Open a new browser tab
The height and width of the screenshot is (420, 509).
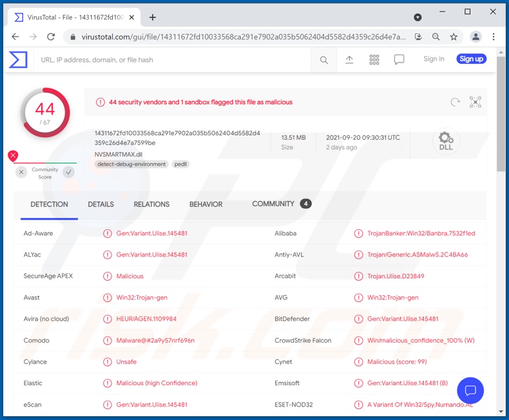pos(153,17)
